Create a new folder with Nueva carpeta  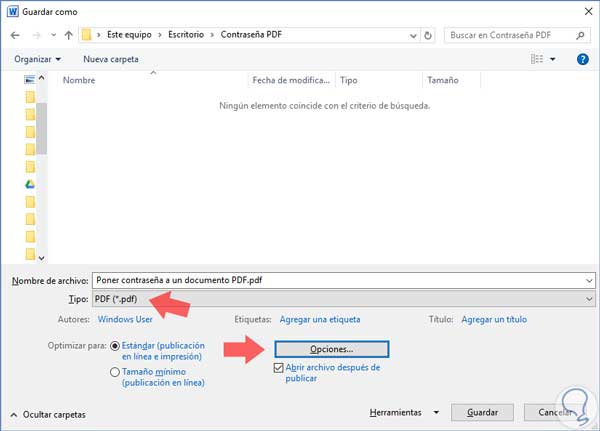(x=111, y=59)
